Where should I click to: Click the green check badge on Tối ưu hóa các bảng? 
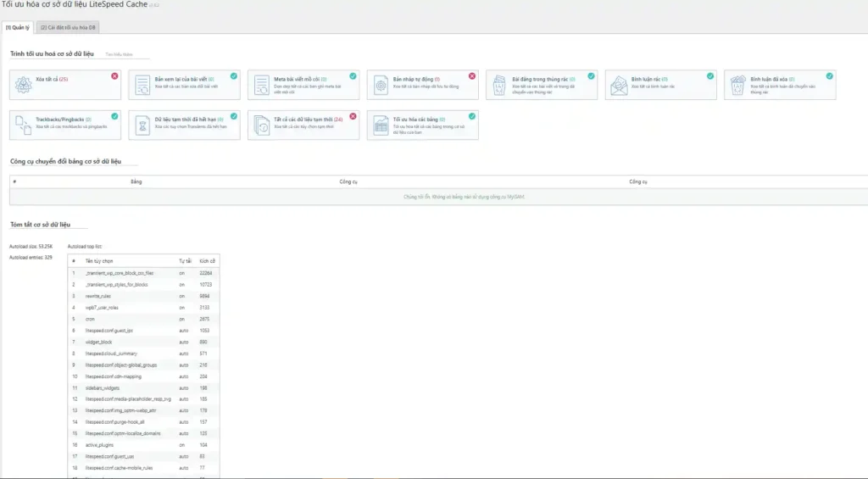coord(472,116)
